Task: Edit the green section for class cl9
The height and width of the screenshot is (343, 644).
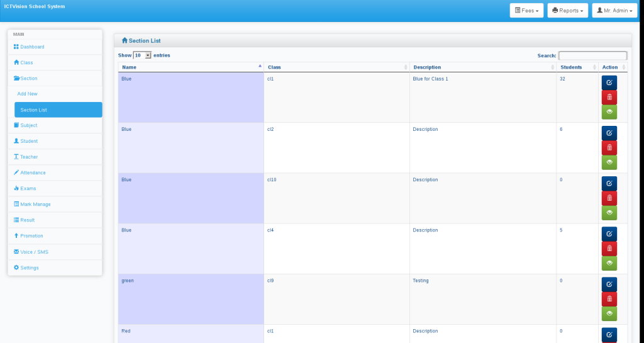Action: pyautogui.click(x=609, y=284)
